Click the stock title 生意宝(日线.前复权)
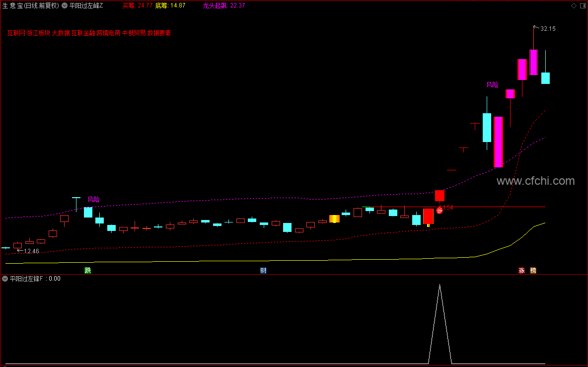Viewport: 588px width, 367px height. 31,5
